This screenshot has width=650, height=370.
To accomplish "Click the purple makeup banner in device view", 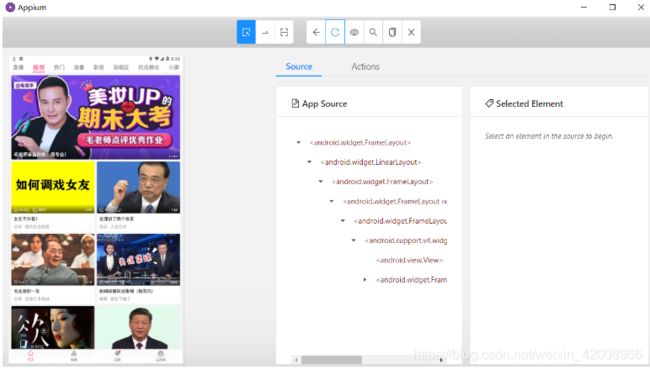I will click(96, 117).
